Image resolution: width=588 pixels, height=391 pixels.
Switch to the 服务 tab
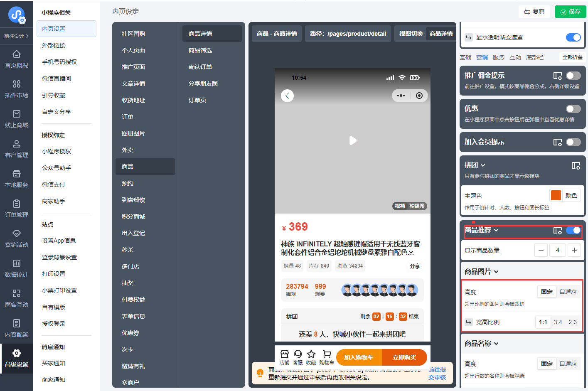click(498, 57)
